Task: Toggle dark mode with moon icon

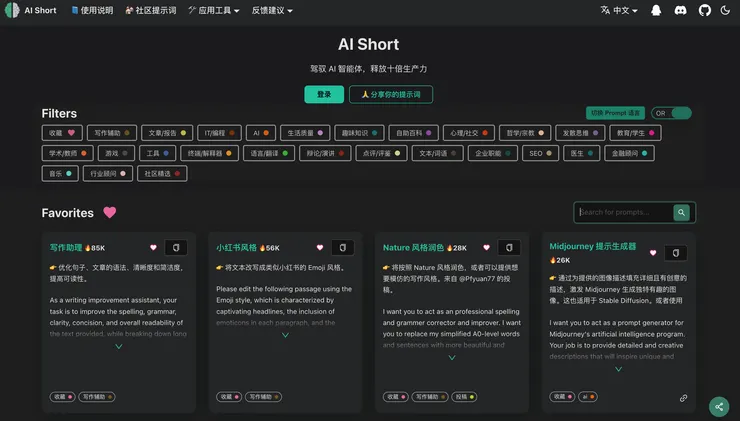Action: point(725,10)
